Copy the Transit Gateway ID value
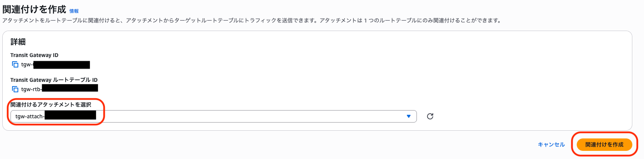The width and height of the screenshot is (644, 159). coord(15,64)
